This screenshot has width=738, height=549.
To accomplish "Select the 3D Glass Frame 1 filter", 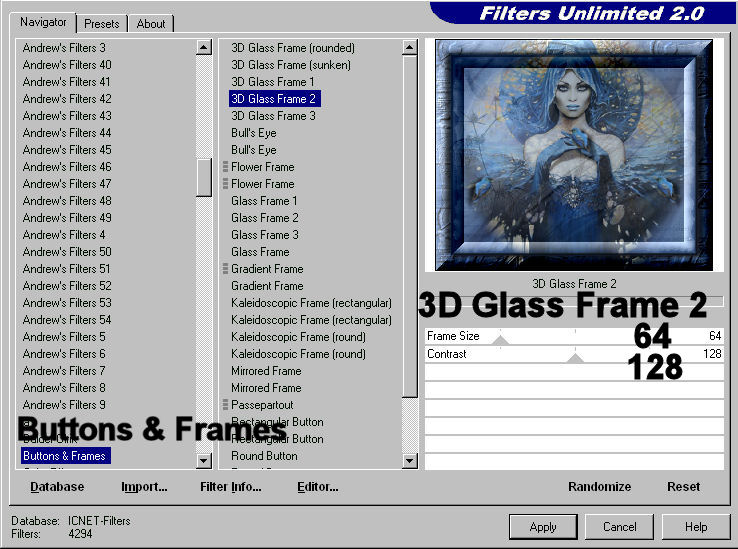I will click(x=273, y=81).
